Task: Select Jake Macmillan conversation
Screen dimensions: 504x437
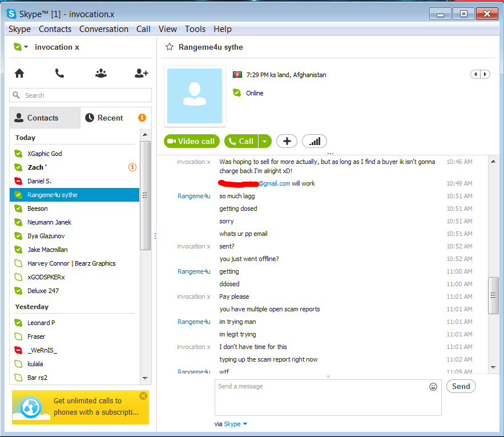Action: [x=75, y=250]
